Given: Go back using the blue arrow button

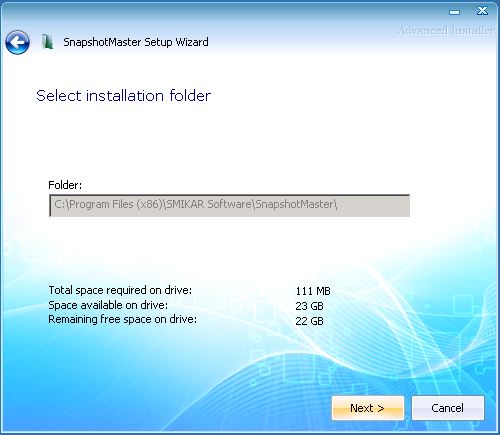Looking at the screenshot, I should (x=17, y=42).
